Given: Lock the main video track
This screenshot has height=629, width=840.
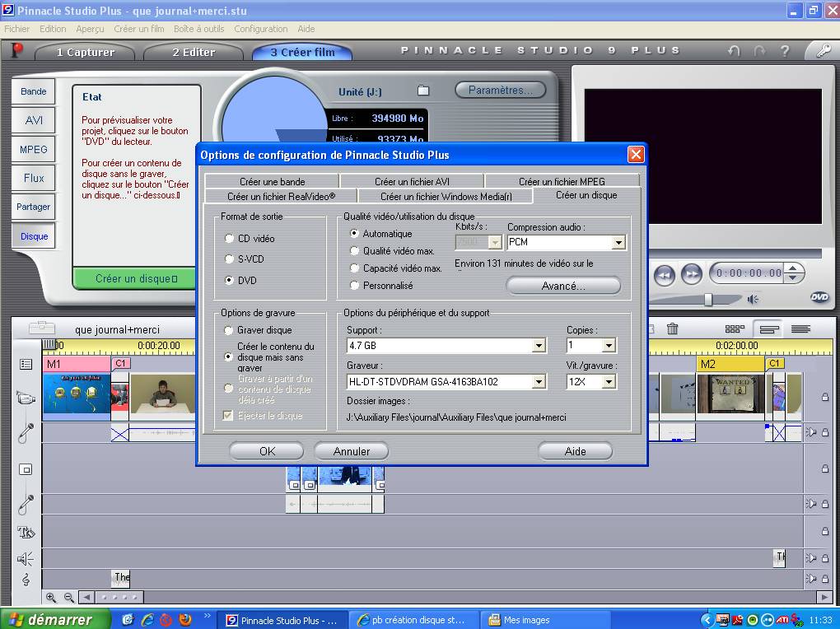Looking at the screenshot, I should pos(825,397).
